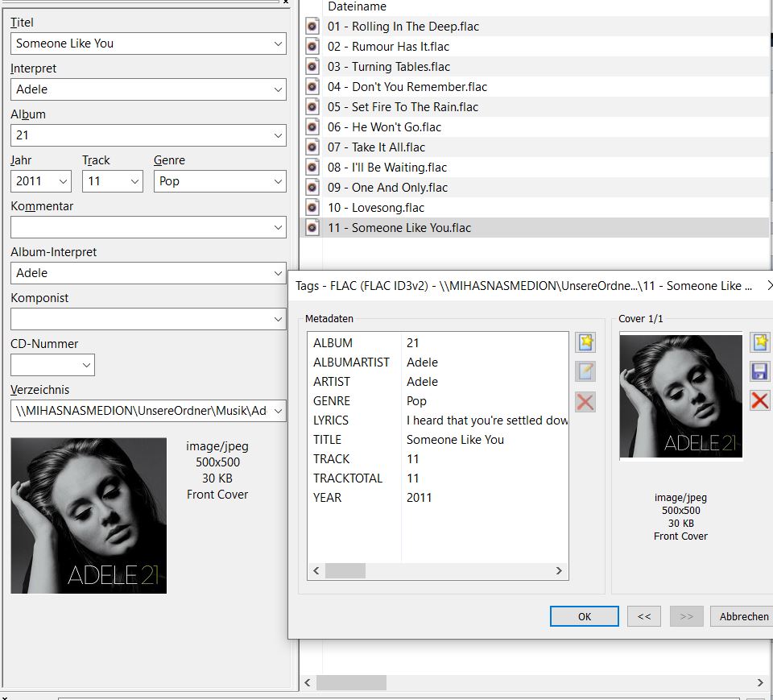Click into the Titel input field
Image resolution: width=773 pixels, height=700 pixels.
141,43
